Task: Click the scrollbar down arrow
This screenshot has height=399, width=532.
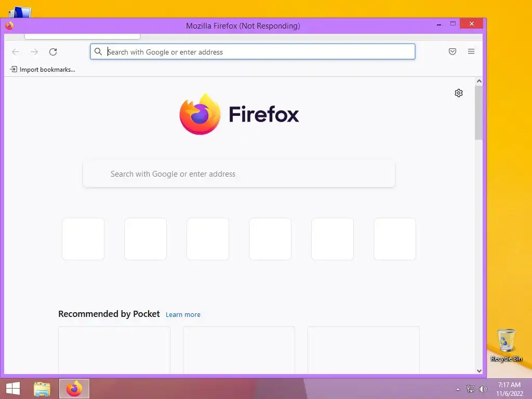Action: pos(478,370)
